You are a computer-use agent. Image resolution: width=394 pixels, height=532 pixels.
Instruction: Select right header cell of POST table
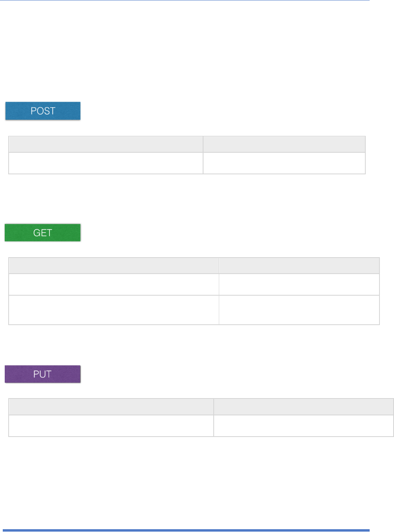[284, 144]
